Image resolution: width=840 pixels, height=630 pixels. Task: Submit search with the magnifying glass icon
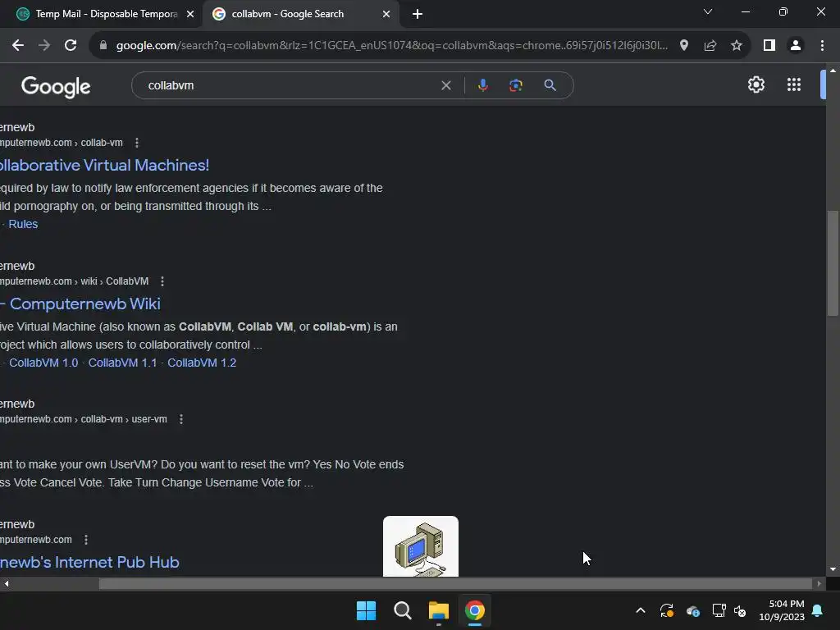coord(550,85)
